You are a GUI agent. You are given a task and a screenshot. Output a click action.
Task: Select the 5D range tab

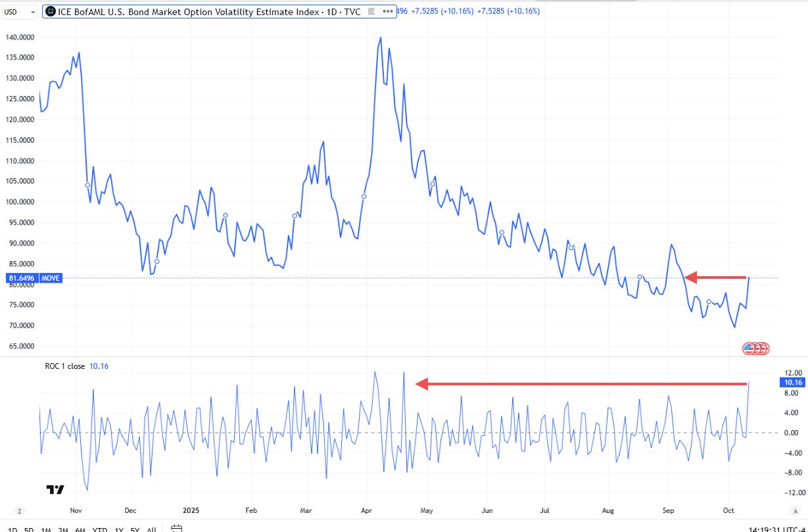tap(28, 529)
